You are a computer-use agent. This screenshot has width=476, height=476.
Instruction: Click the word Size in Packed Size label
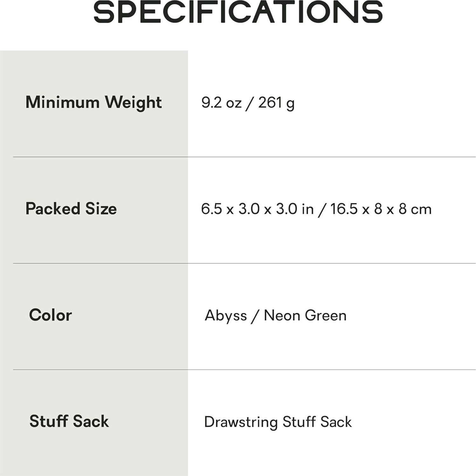tap(101, 209)
